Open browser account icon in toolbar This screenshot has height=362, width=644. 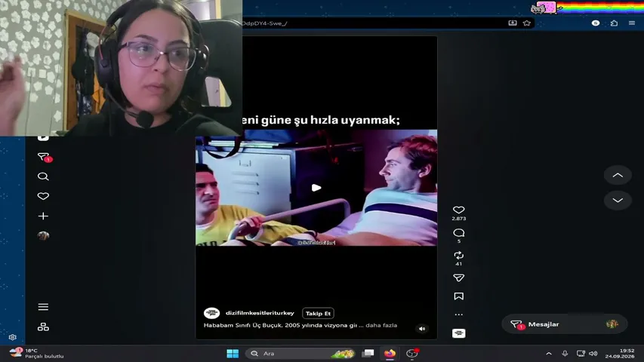tap(596, 23)
